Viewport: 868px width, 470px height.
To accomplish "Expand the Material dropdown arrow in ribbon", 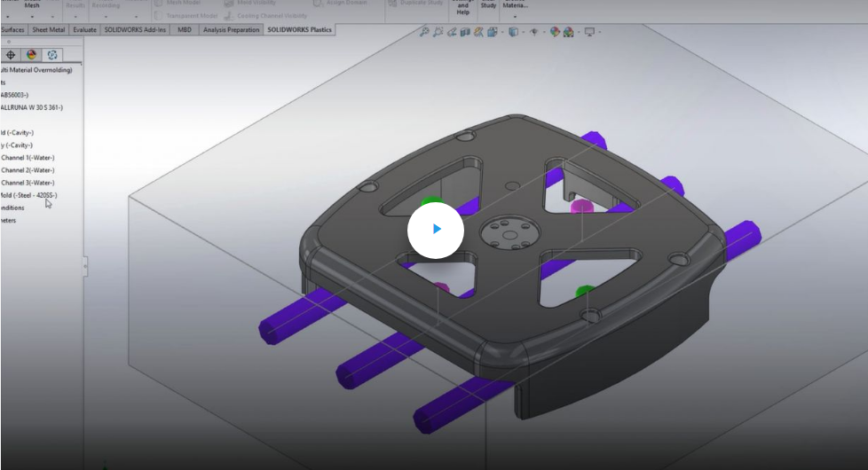I will 514,17.
